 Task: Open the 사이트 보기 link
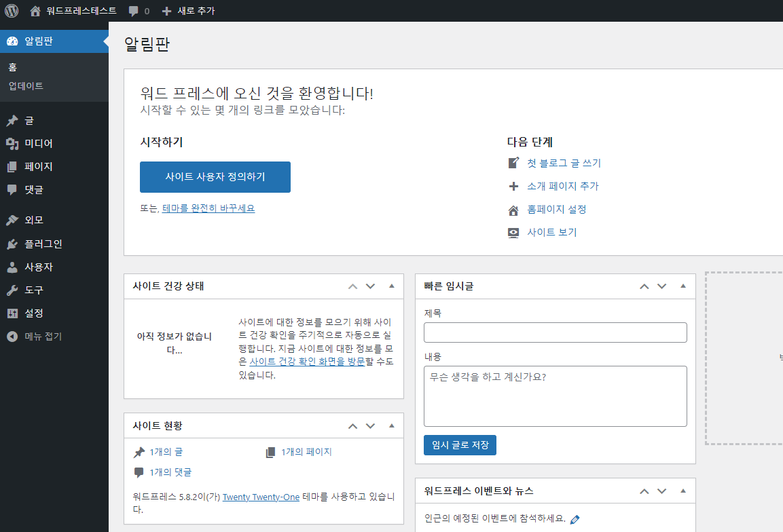(552, 233)
